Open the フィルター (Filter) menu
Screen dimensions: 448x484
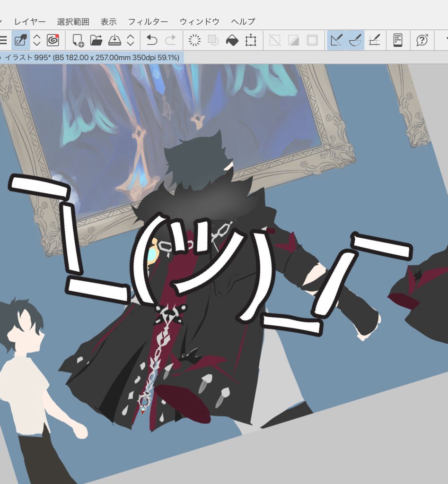click(x=148, y=21)
